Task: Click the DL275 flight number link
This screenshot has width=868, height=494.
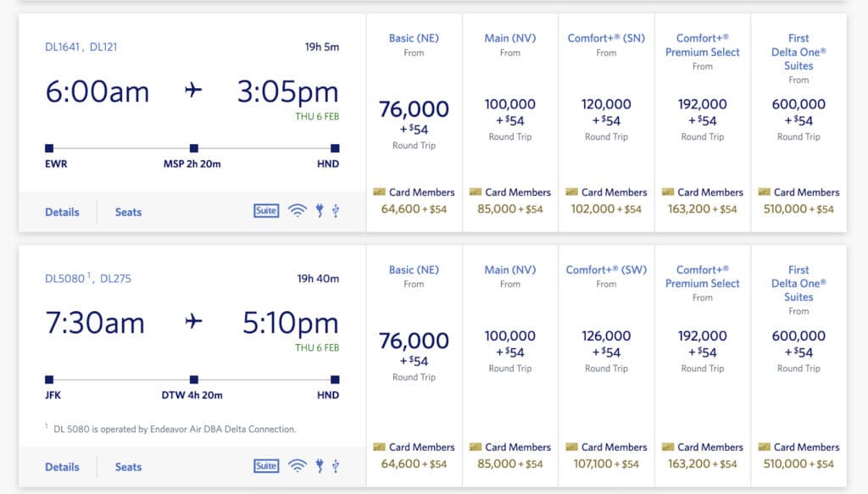Action: [115, 278]
